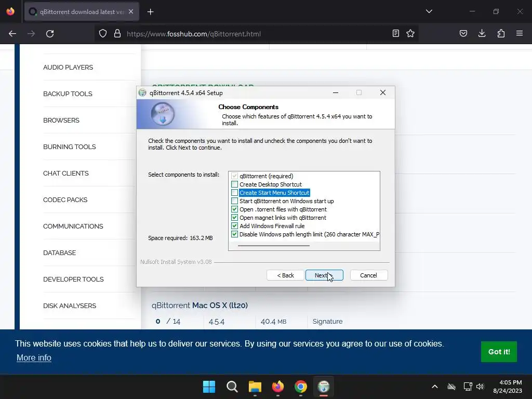This screenshot has height=399, width=532.
Task: Close the qBittorrent download tab
Action: (131, 11)
